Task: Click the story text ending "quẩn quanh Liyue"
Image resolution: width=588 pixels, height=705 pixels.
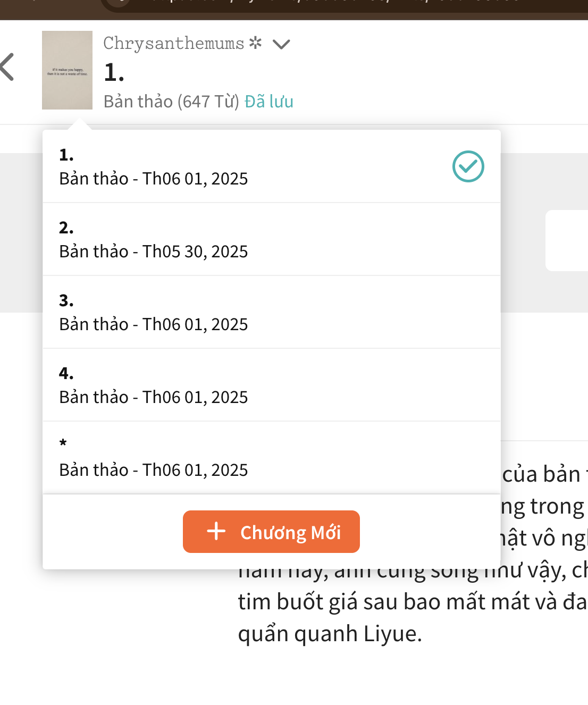Action: 330,634
